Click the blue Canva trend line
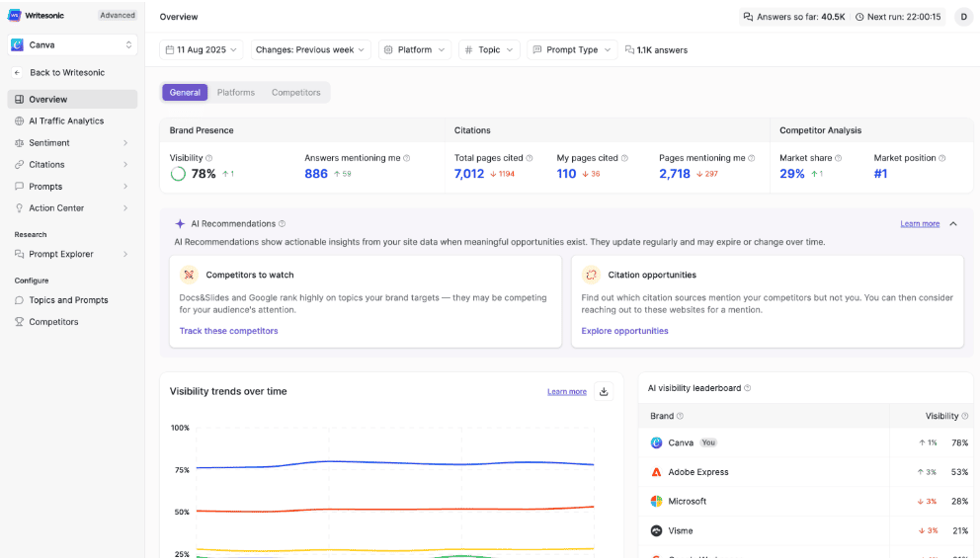This screenshot has width=980, height=560. (395, 464)
